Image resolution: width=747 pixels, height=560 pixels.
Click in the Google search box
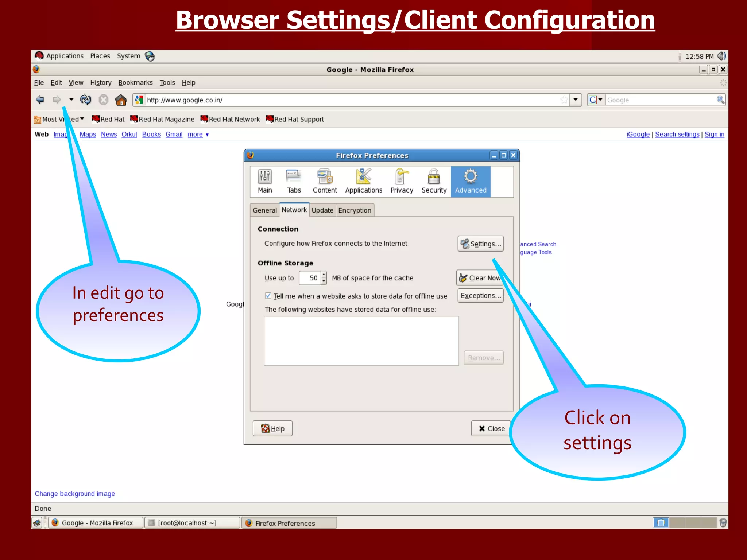click(660, 100)
